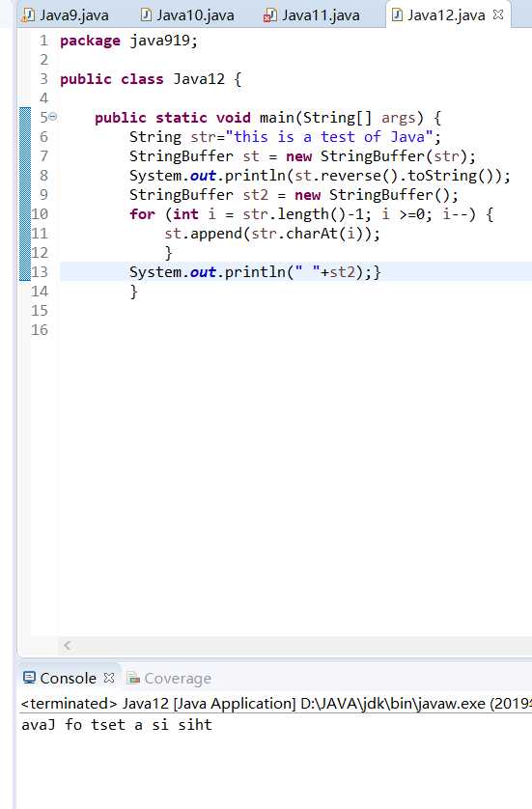The width and height of the screenshot is (532, 809).
Task: Click the Coverage view icon
Action: pos(133,678)
